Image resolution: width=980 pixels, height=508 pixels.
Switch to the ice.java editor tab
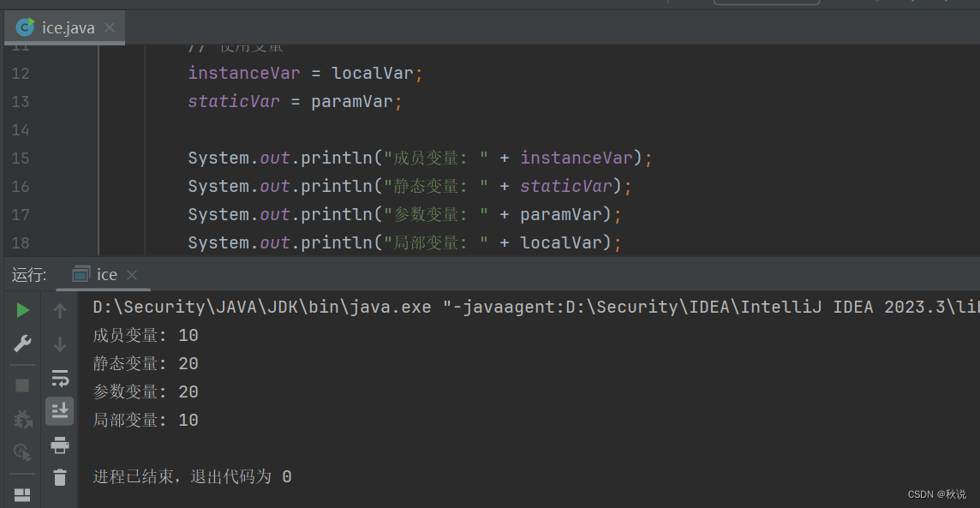pos(67,27)
